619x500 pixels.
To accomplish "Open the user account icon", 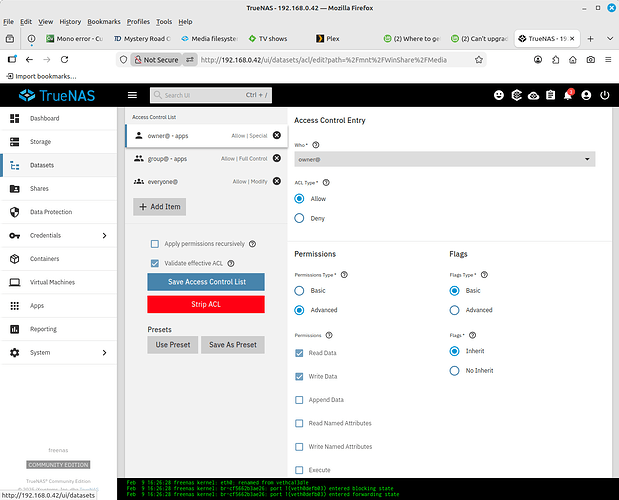I will 586,95.
